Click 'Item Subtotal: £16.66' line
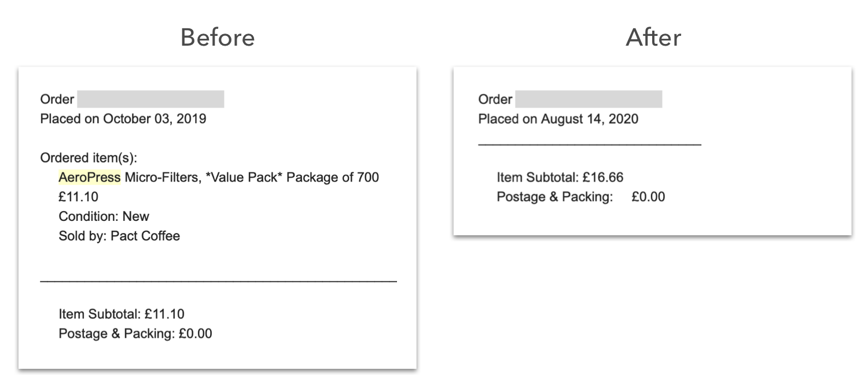The width and height of the screenshot is (868, 385). pyautogui.click(x=560, y=177)
